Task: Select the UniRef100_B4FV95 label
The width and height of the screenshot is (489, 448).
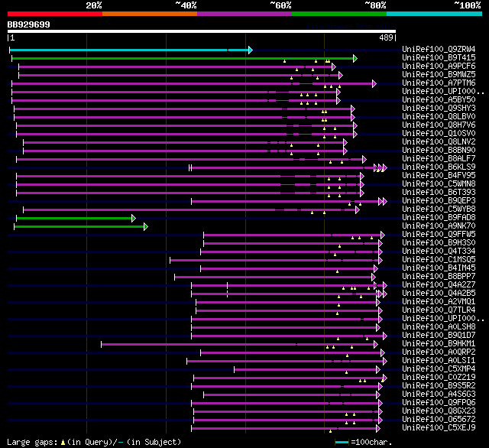Action: [x=439, y=176]
